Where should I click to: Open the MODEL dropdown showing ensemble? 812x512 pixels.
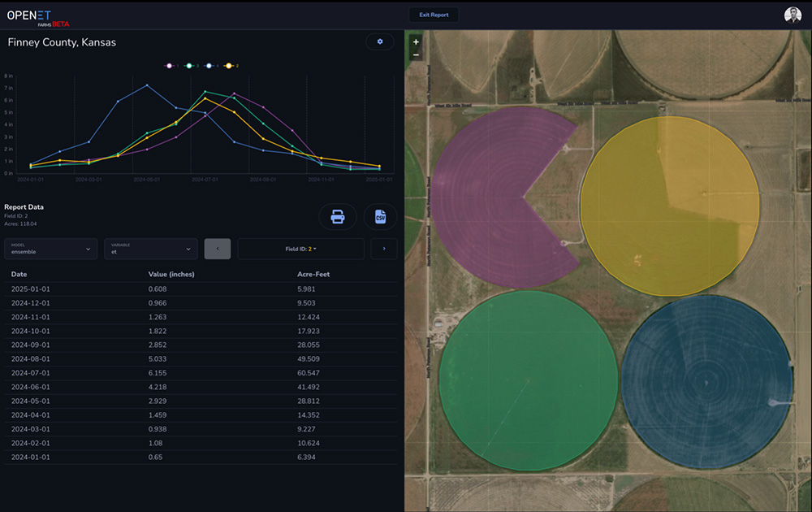coord(50,249)
